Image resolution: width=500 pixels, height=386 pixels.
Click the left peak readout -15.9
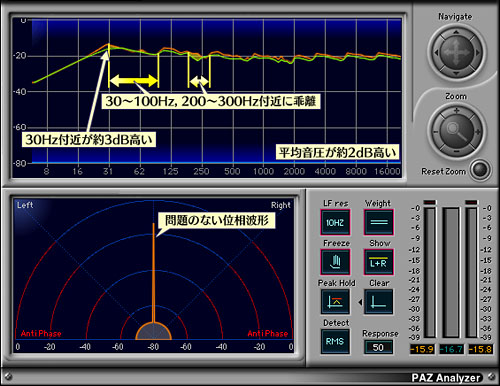tap(422, 349)
